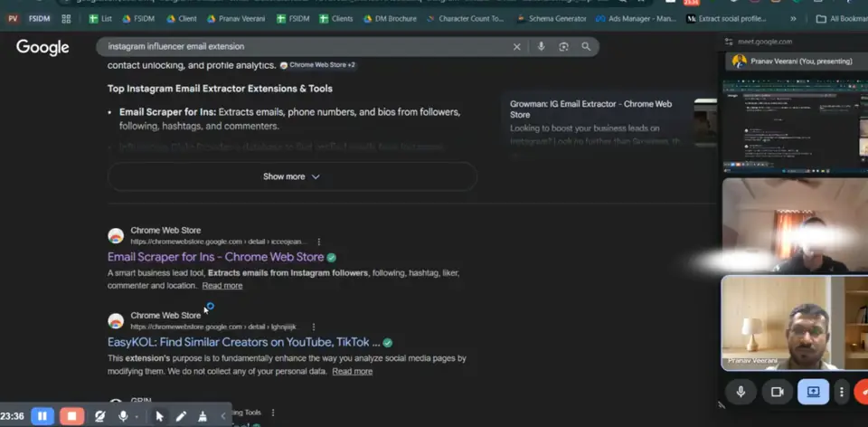Click the 'Email Scraper for Ins:' bullet text
Image resolution: width=868 pixels, height=427 pixels.
(x=168, y=112)
